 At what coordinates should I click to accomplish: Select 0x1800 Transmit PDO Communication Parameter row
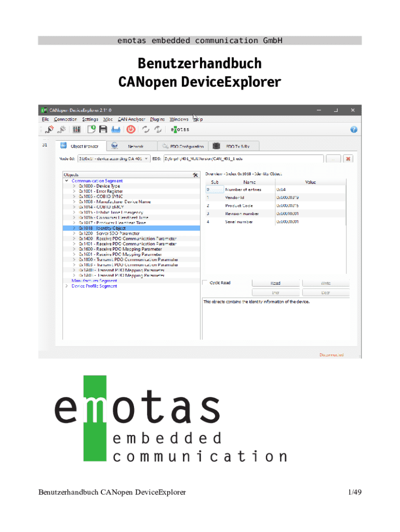coord(131,260)
